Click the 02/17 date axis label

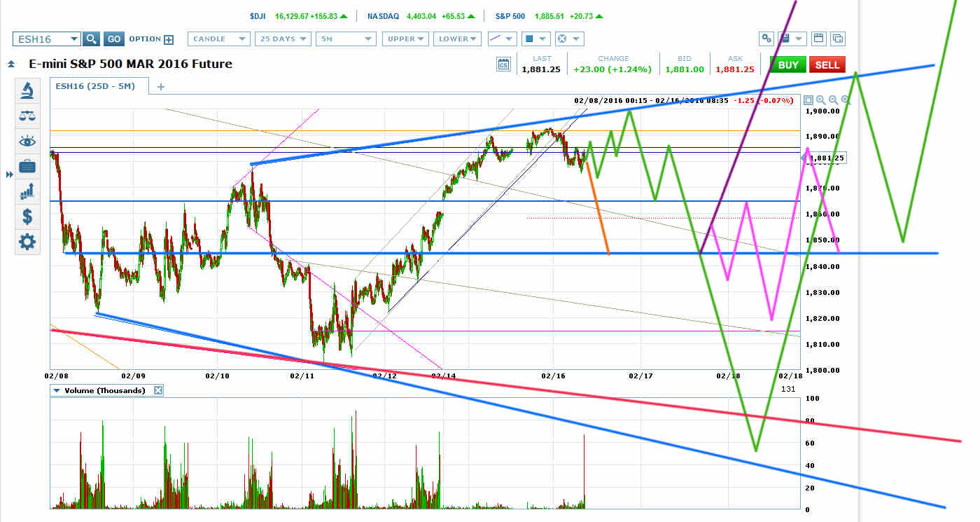tap(641, 376)
